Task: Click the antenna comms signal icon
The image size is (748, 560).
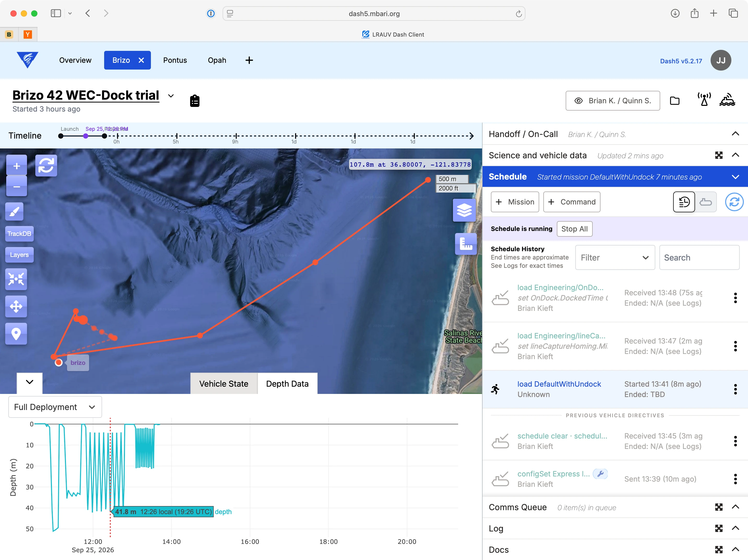Action: coord(704,100)
